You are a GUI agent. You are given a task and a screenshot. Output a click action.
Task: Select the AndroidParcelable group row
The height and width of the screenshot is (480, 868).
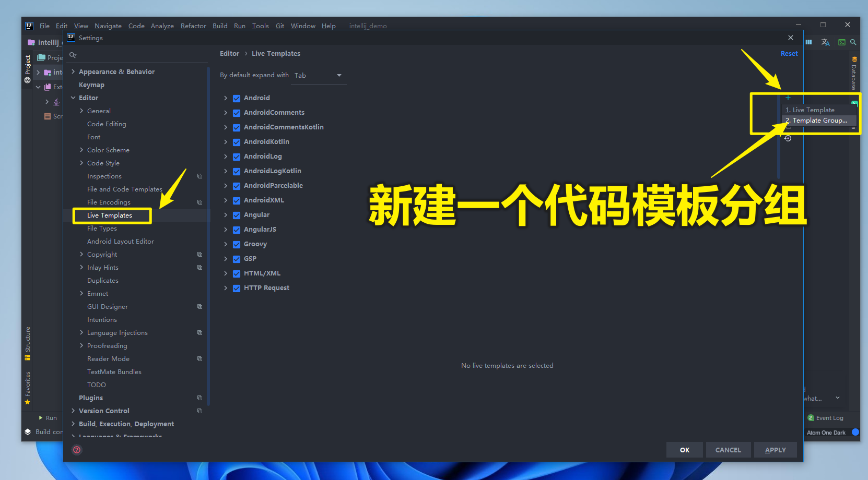click(x=273, y=186)
